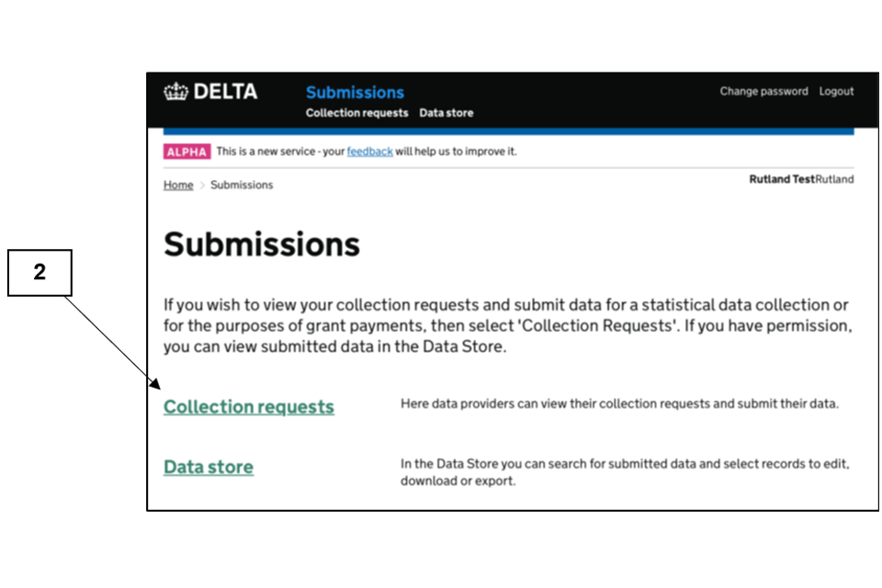The width and height of the screenshot is (882, 588).
Task: Click the large Submissions page heading
Action: pyautogui.click(x=262, y=244)
